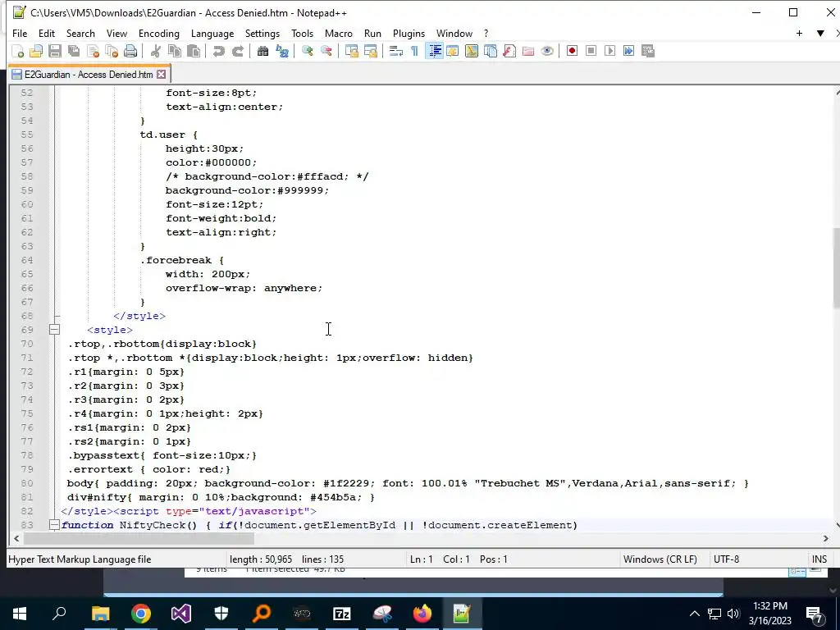Save the recorded macro icon
The width and height of the screenshot is (840, 630).
point(648,51)
